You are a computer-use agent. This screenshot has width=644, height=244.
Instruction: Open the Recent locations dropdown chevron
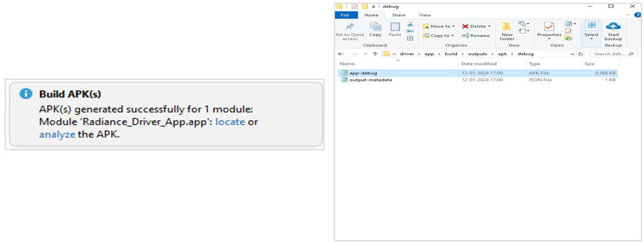pos(365,54)
